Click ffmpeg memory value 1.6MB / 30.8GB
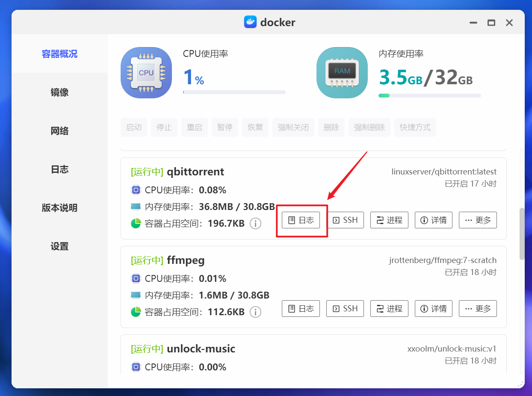The image size is (532, 396). (234, 296)
